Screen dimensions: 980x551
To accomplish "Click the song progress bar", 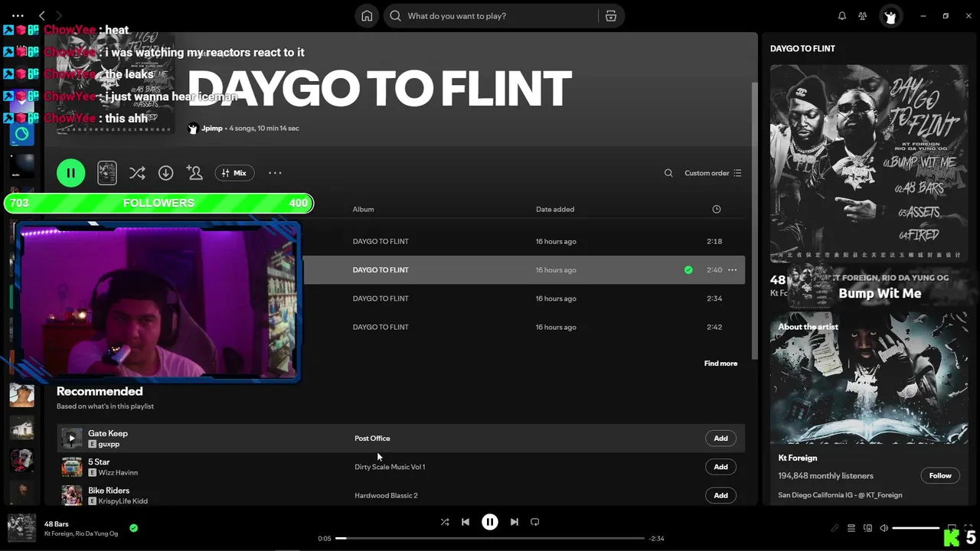I will tap(490, 538).
